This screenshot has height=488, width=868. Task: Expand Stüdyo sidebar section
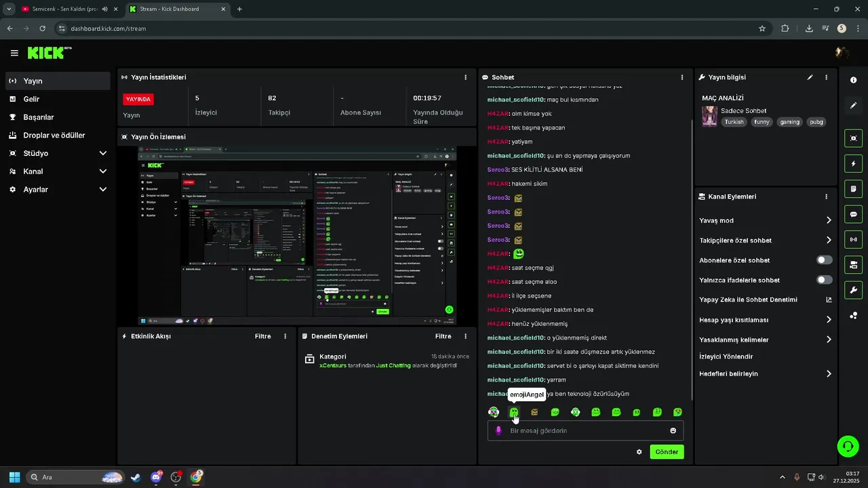pos(58,153)
